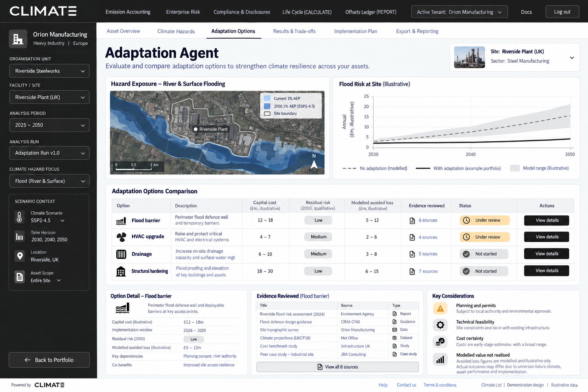Click the document icon beside 6 sources
This screenshot has width=588, height=392.
(x=412, y=220)
